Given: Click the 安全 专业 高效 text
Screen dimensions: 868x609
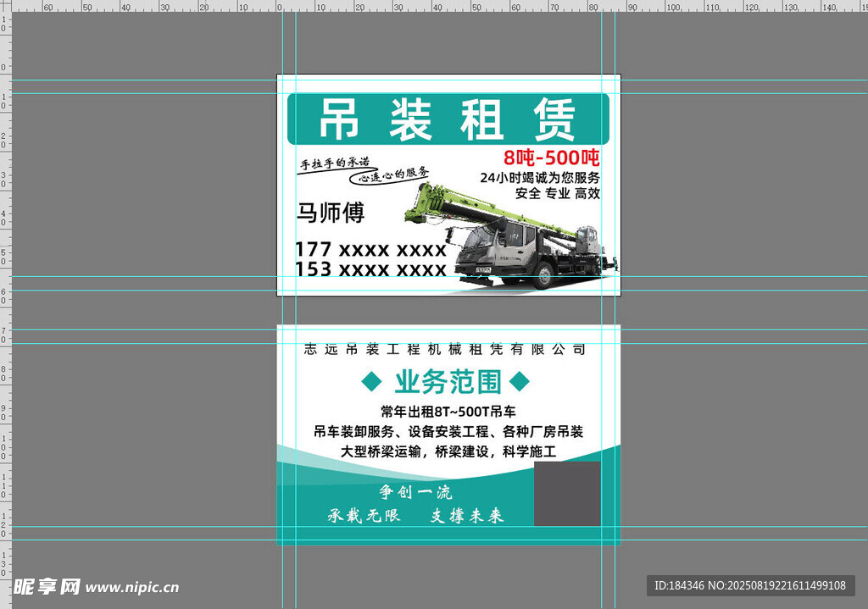Looking at the screenshot, I should (557, 194).
